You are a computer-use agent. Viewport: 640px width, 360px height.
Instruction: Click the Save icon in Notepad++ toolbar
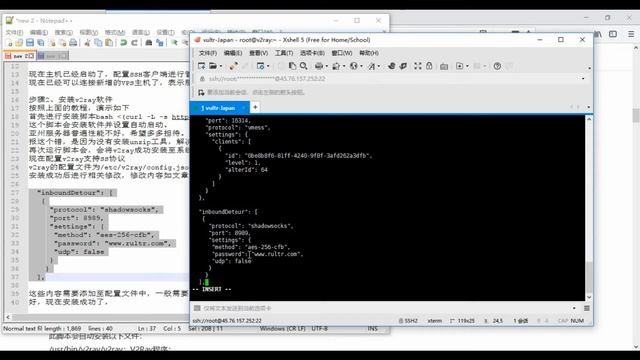(x=30, y=42)
